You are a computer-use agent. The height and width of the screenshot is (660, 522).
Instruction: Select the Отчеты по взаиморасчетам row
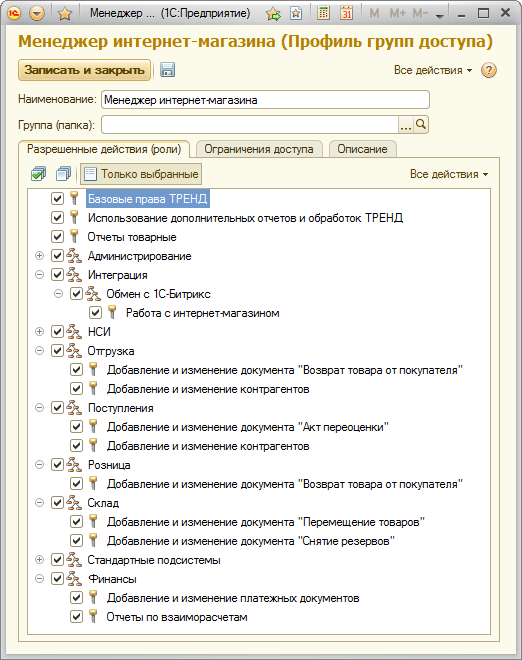(177, 617)
